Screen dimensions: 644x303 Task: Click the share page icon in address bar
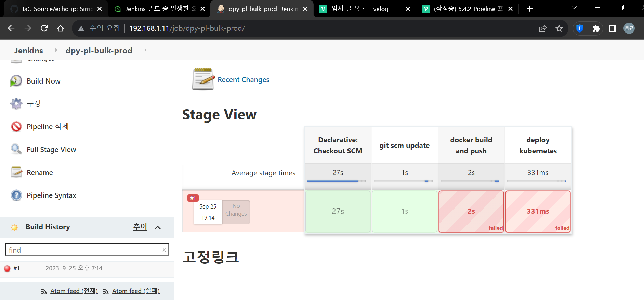[543, 28]
